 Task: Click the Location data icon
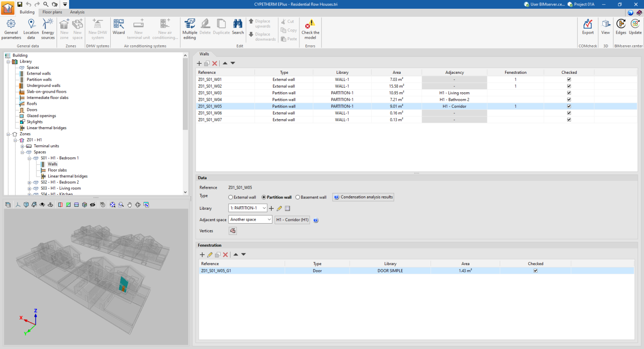click(31, 29)
